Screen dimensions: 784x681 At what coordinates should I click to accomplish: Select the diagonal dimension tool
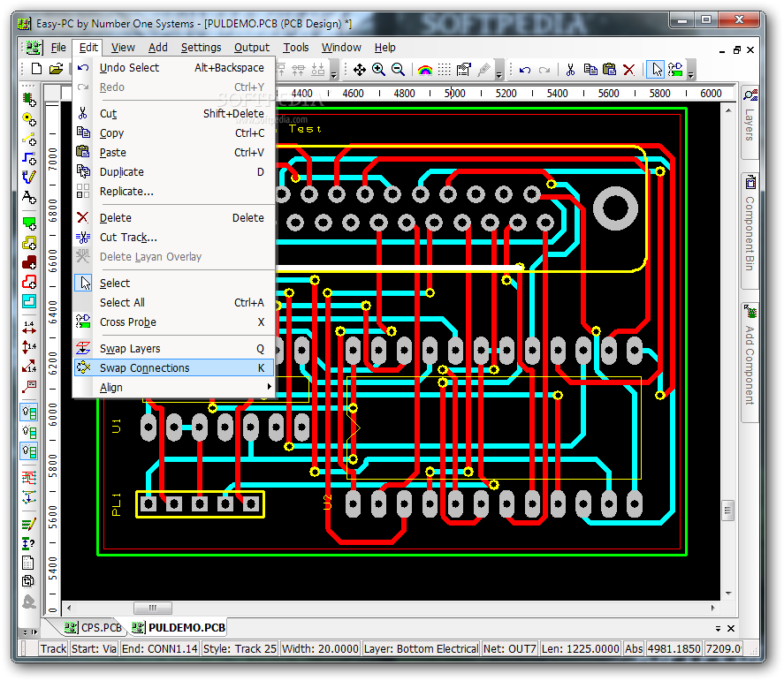click(29, 367)
